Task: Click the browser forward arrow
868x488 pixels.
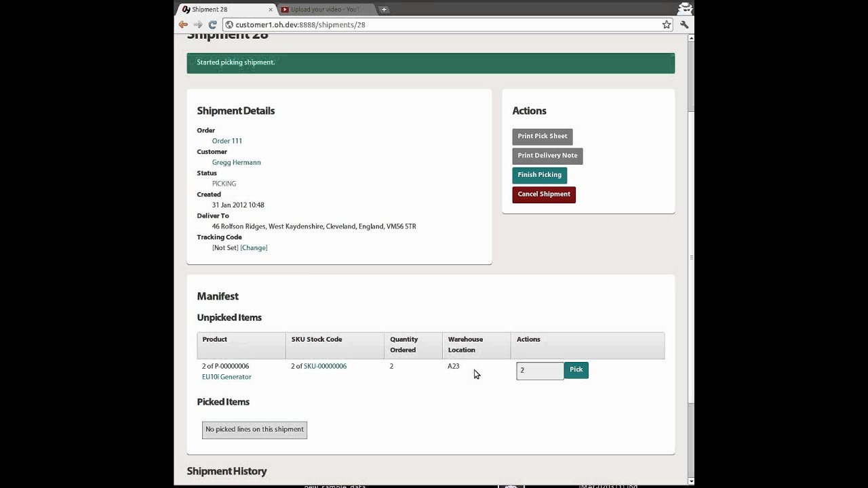Action: coord(198,24)
